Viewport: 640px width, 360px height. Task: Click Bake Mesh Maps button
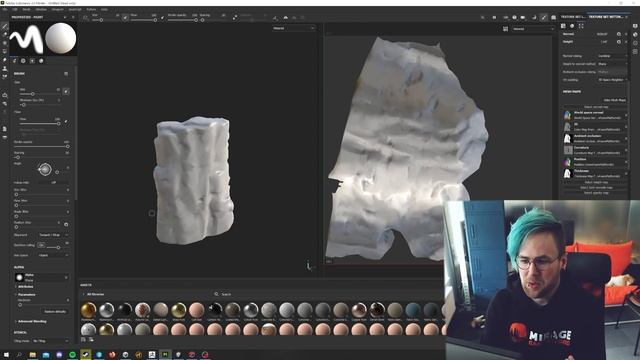(615, 100)
